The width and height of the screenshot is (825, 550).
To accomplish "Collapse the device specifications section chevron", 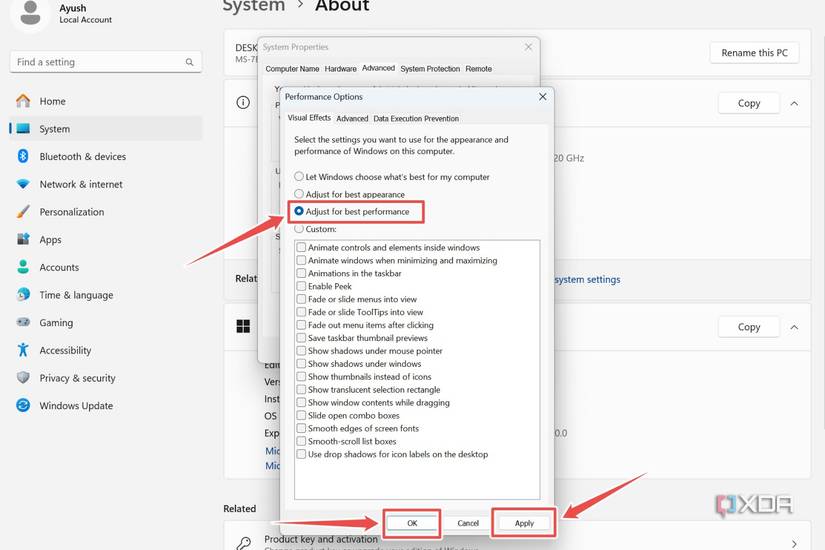I will point(794,103).
